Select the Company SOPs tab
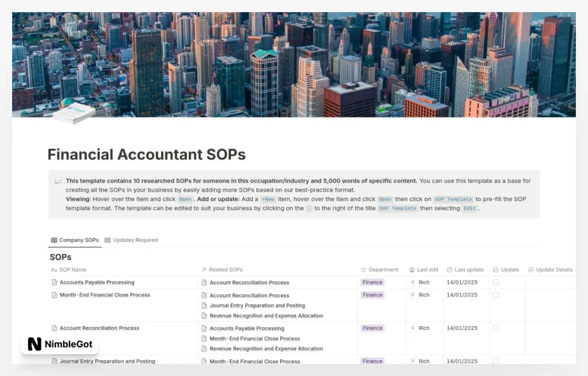The width and height of the screenshot is (588, 376). (x=75, y=240)
